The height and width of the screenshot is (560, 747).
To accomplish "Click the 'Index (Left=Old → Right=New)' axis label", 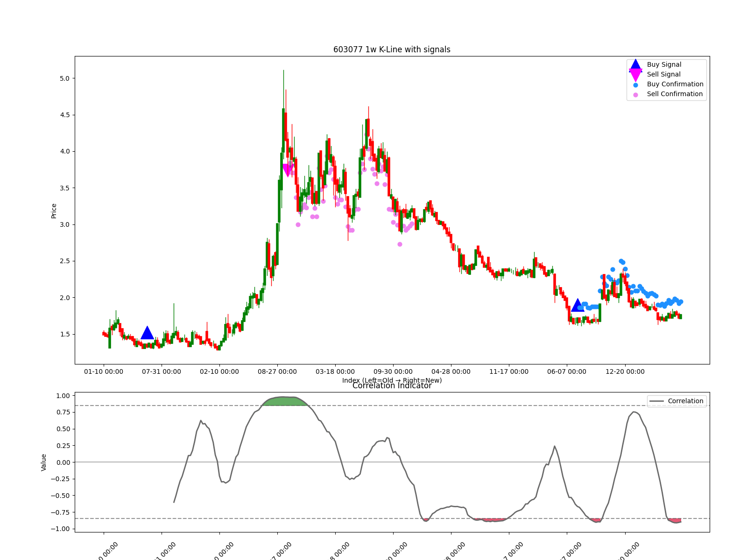I will [x=392, y=380].
